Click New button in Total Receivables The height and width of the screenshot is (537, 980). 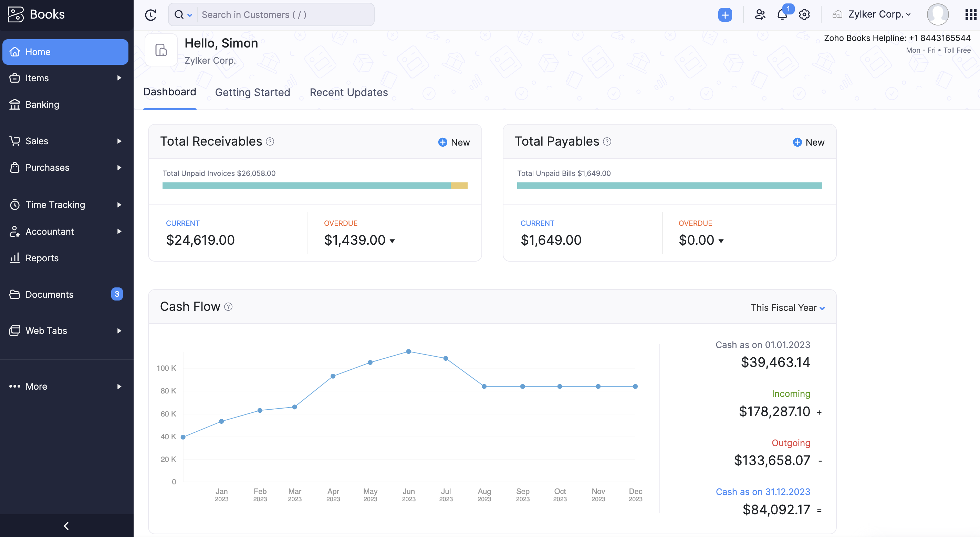[x=454, y=141]
